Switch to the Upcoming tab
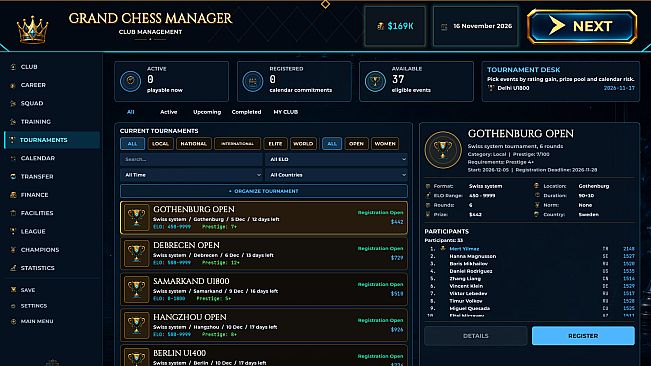This screenshot has width=651, height=366. [x=207, y=112]
